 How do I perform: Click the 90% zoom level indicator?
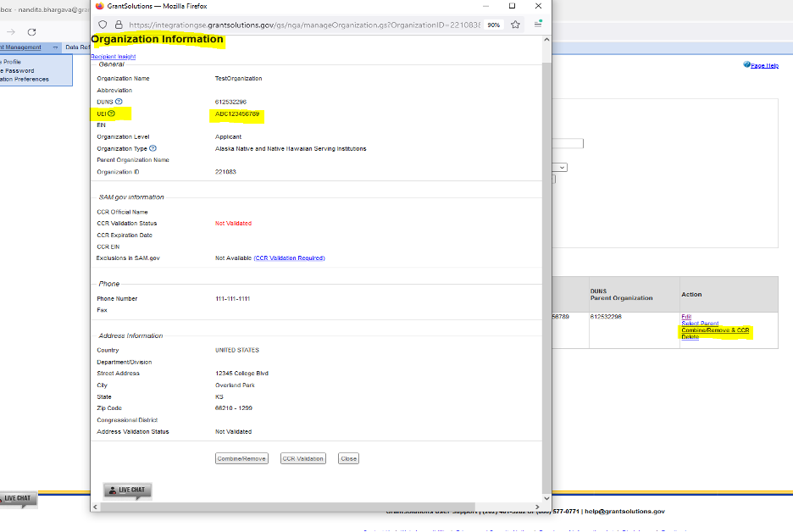click(493, 25)
